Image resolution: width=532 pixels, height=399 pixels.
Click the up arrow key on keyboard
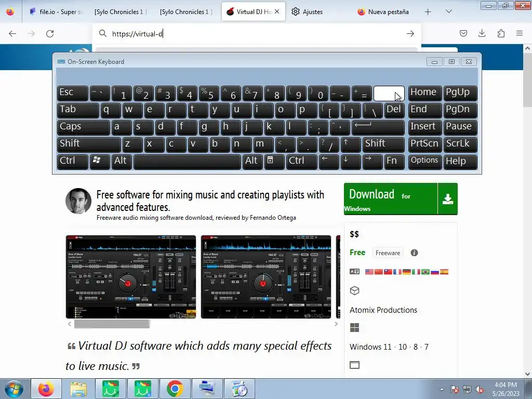pos(351,144)
